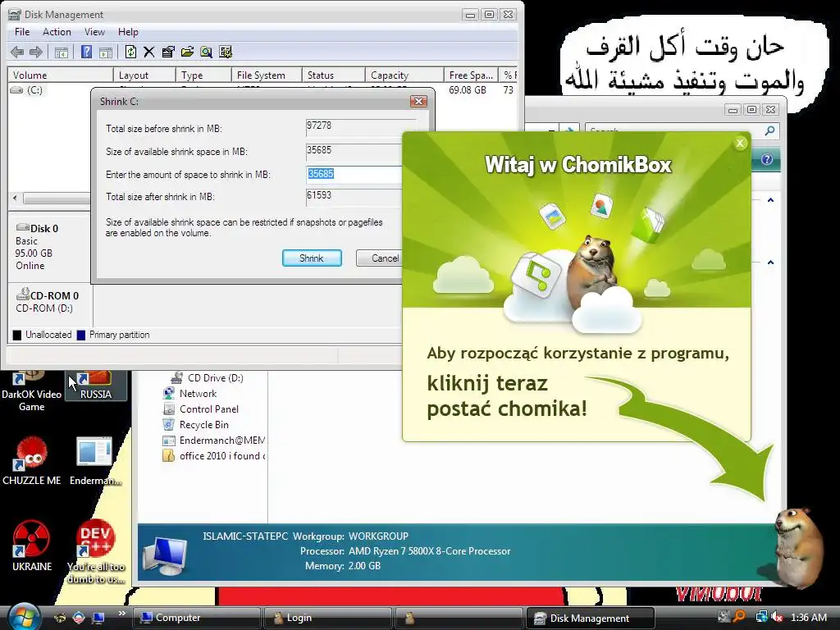This screenshot has width=840, height=630.
Task: Open the Properties toolbar icon
Action: pos(168,52)
